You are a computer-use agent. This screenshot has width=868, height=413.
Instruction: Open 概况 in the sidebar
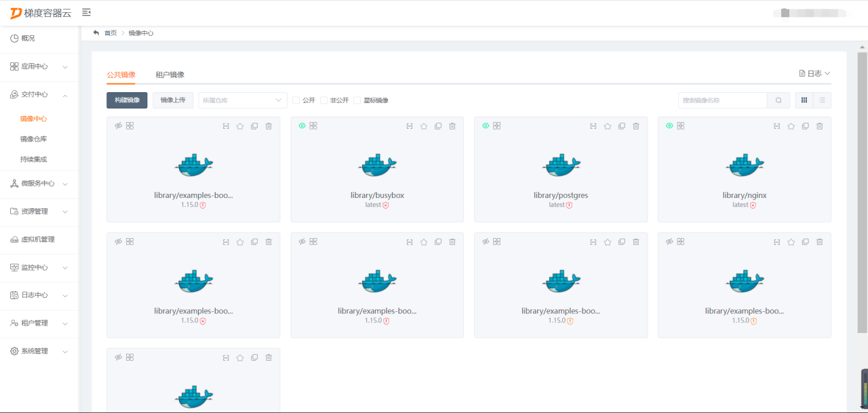pos(39,39)
